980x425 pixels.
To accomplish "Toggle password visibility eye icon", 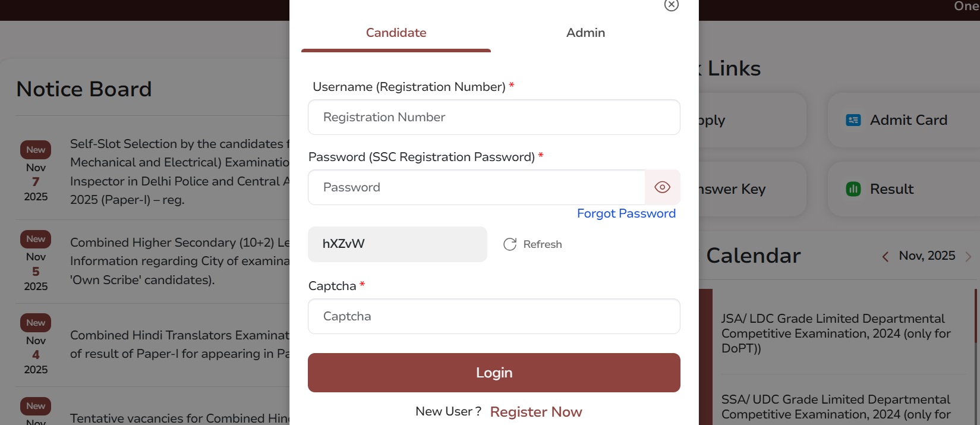I will (662, 187).
